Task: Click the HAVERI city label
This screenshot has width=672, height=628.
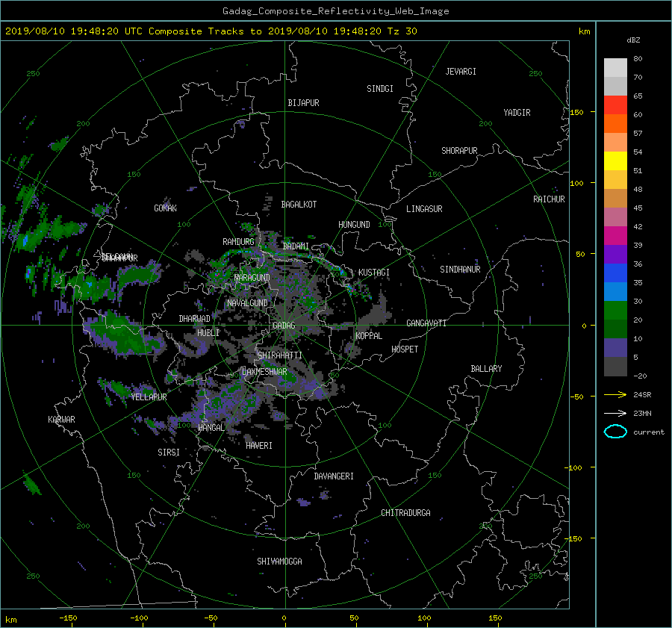Action: 259,445
